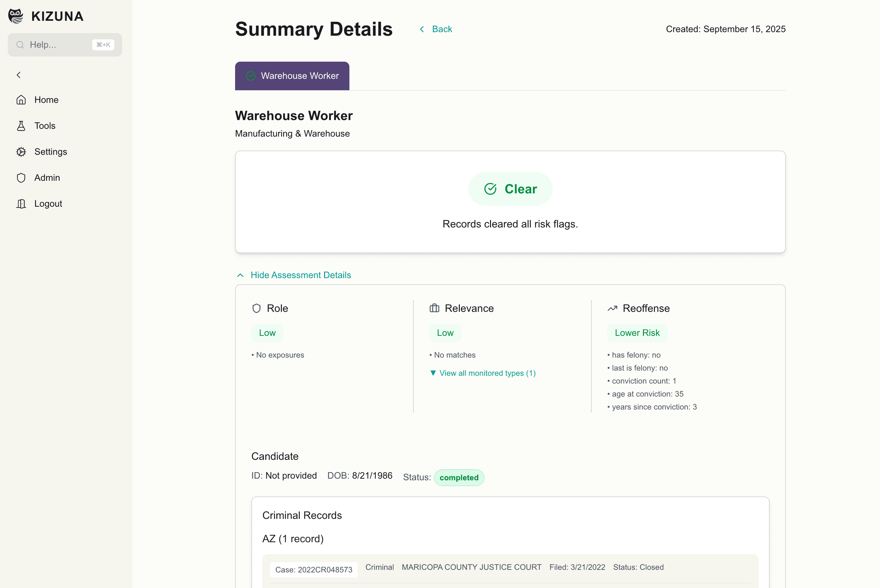Image resolution: width=880 pixels, height=588 pixels.
Task: Click the Admin shield icon
Action: point(21,178)
